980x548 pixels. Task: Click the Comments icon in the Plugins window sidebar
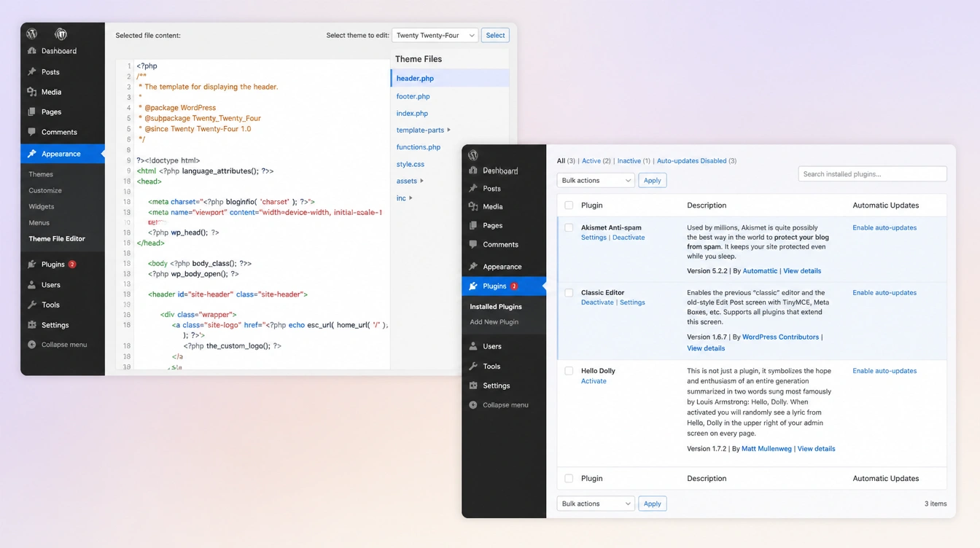[473, 245]
